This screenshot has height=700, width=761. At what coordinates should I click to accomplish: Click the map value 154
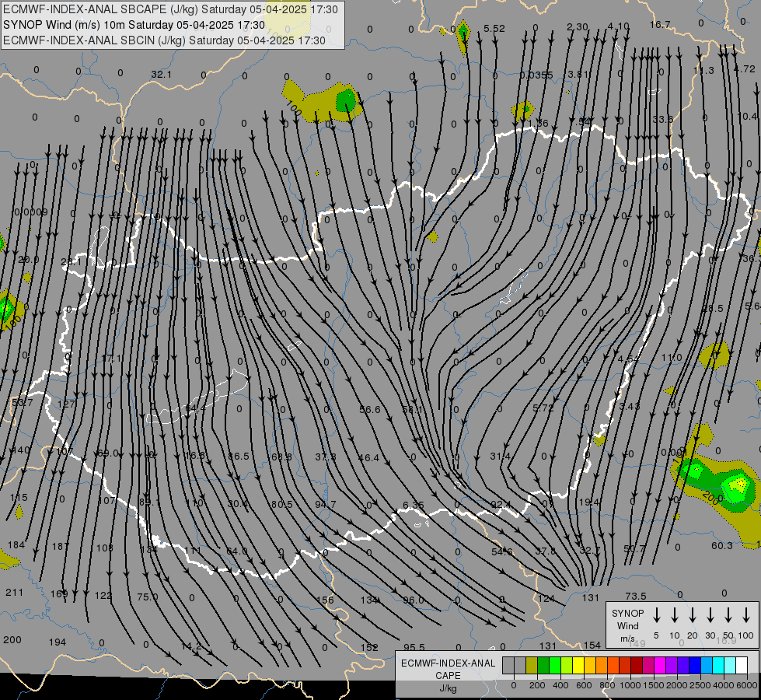592,645
